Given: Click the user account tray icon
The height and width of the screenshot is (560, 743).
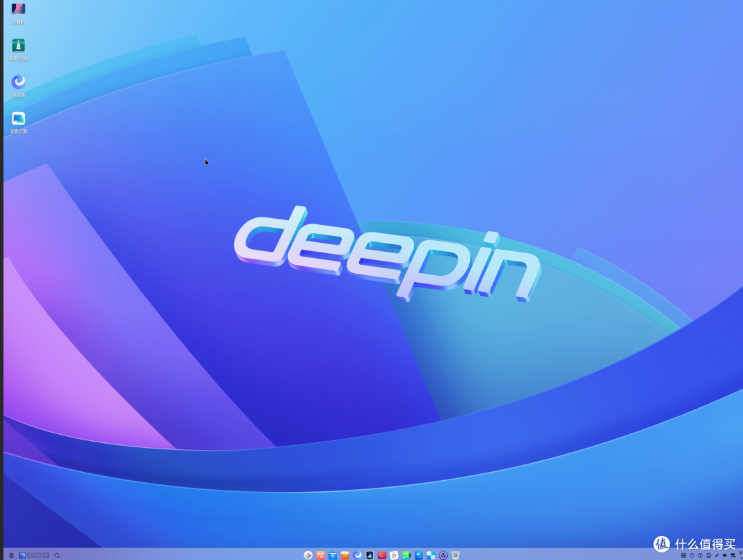Looking at the screenshot, I should [709, 555].
